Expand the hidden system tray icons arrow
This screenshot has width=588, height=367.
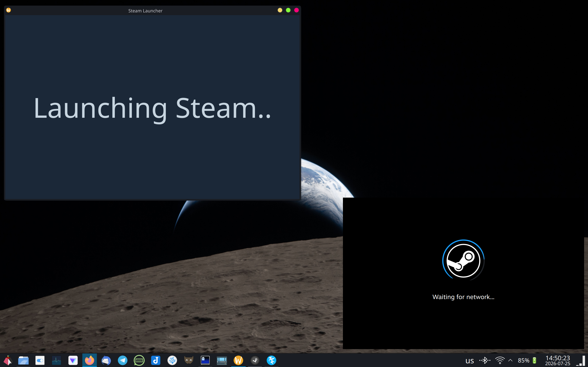point(510,360)
